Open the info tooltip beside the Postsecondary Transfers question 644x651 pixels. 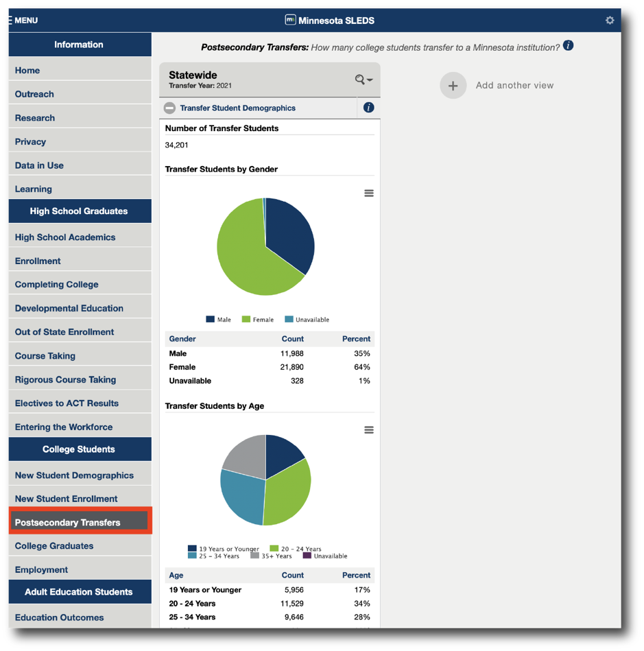pos(567,46)
